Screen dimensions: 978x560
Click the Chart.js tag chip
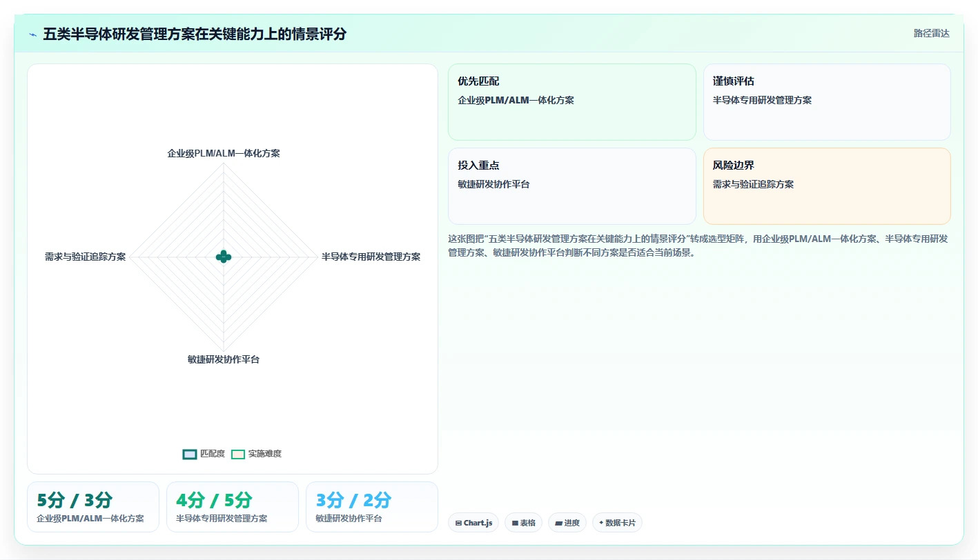(x=473, y=523)
